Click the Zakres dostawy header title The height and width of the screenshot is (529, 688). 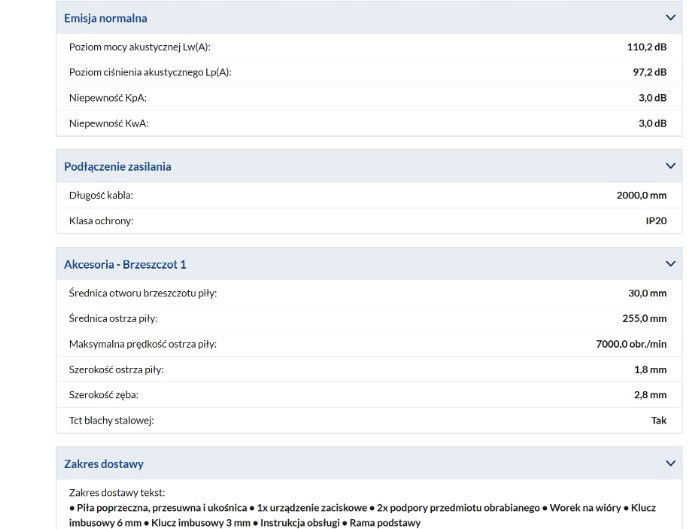pos(104,464)
